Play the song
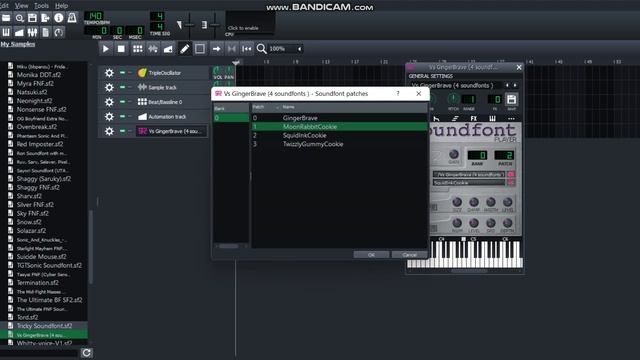The image size is (640, 360). coord(106,49)
